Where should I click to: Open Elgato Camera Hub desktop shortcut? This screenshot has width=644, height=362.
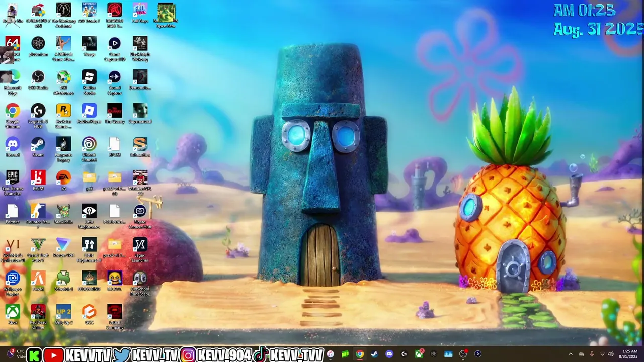[x=140, y=216]
